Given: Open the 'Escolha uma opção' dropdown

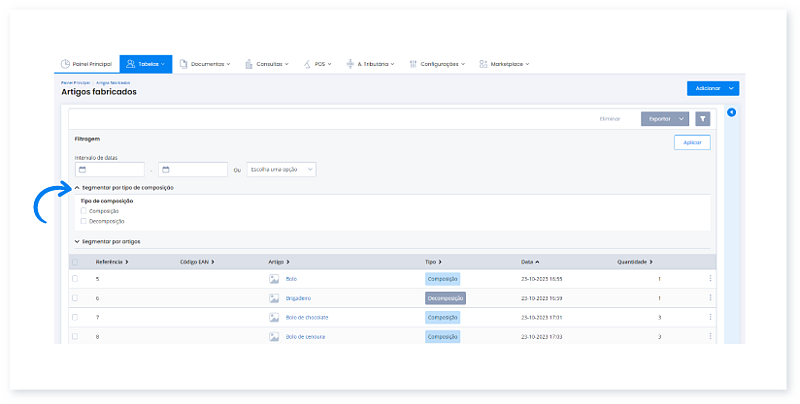Looking at the screenshot, I should point(282,170).
